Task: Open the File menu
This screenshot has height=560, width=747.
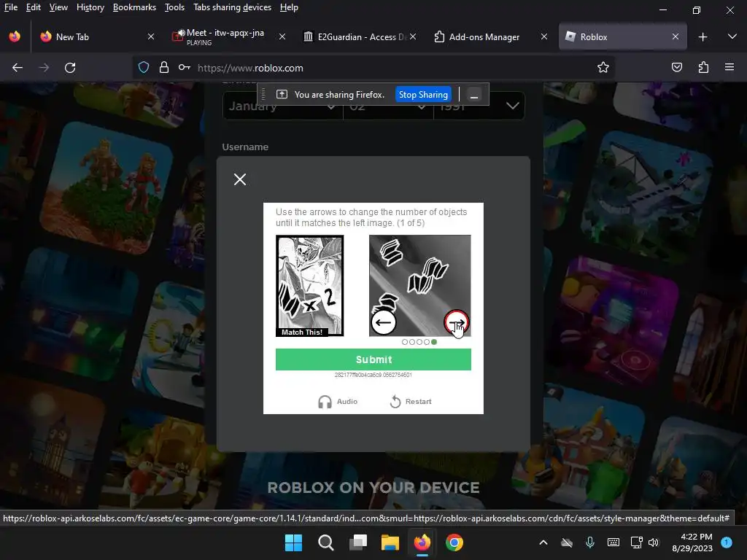Action: coord(10,7)
